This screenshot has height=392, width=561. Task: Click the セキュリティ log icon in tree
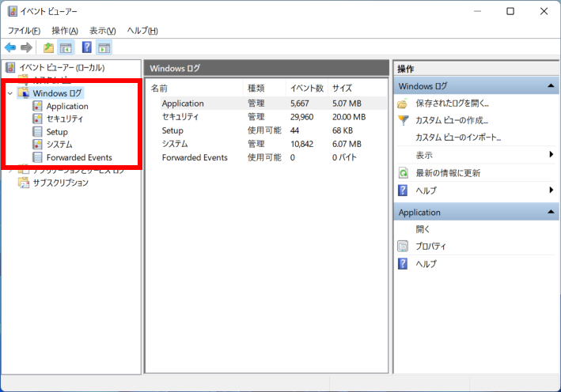(x=37, y=119)
